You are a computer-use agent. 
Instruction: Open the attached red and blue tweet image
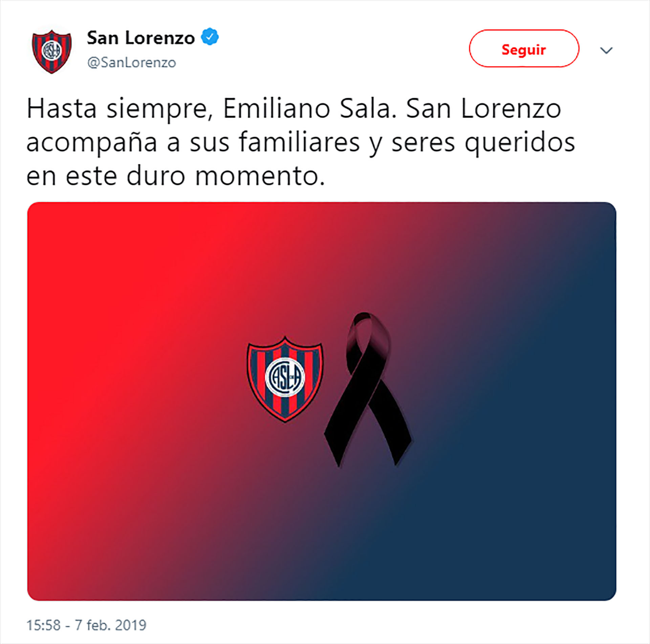(x=322, y=401)
